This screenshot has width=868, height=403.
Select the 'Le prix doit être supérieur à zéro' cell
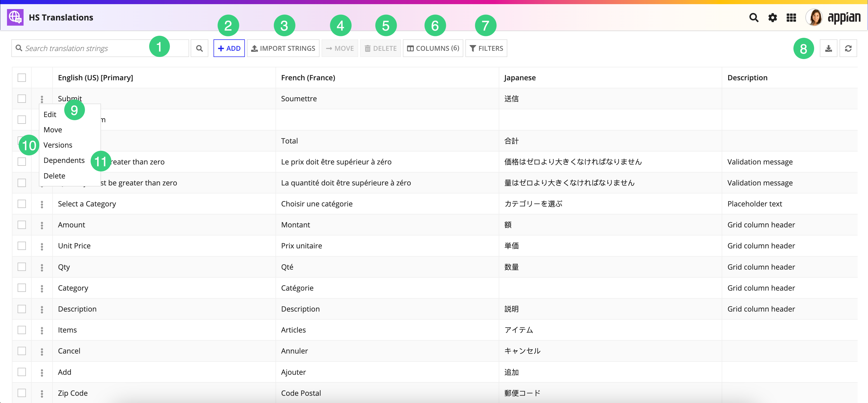click(x=387, y=162)
